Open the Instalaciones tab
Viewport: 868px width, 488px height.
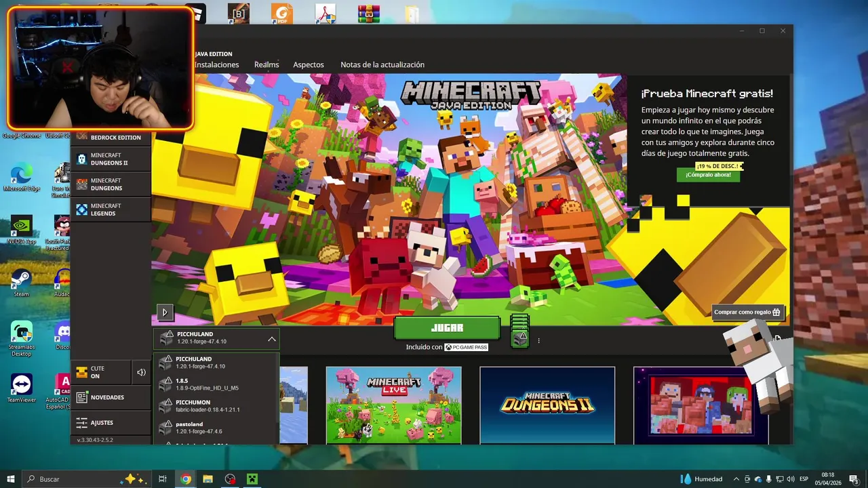coord(216,65)
